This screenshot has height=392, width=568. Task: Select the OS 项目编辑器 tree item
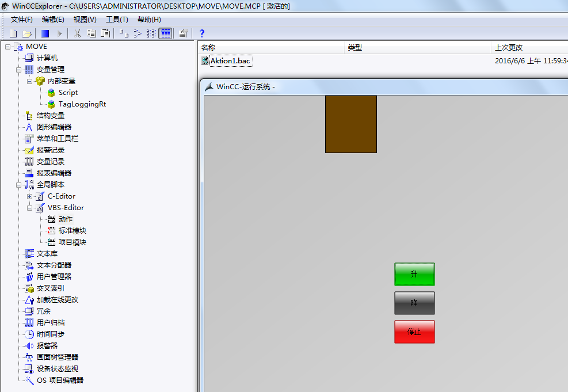(60, 380)
